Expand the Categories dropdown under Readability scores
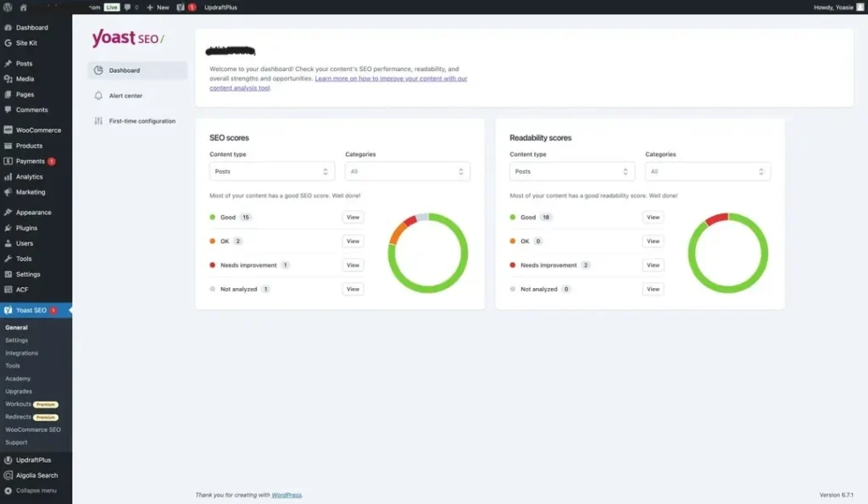Screen dimensions: 868x504 tap(708, 170)
